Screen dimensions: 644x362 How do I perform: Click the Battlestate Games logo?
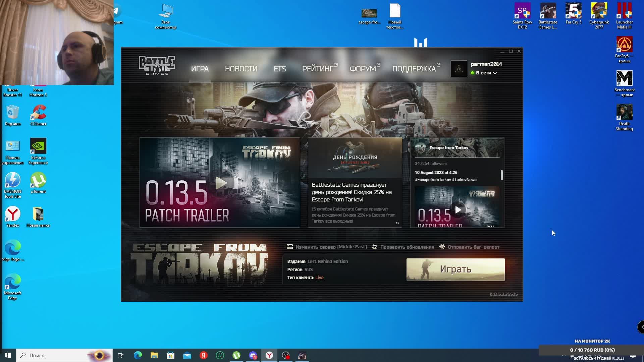coord(157,66)
